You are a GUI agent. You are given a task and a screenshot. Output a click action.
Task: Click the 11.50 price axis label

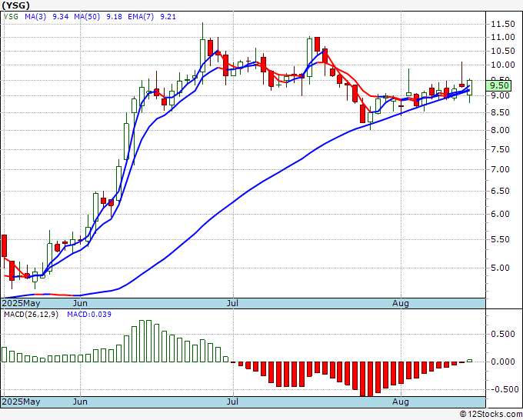coord(503,24)
